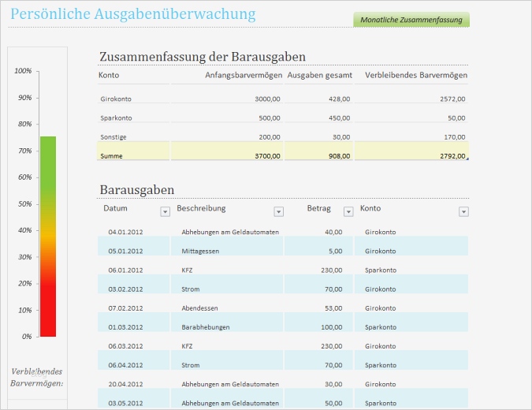This screenshot has width=532, height=410.
Task: Select the Abendessen expense entry
Action: tap(199, 308)
